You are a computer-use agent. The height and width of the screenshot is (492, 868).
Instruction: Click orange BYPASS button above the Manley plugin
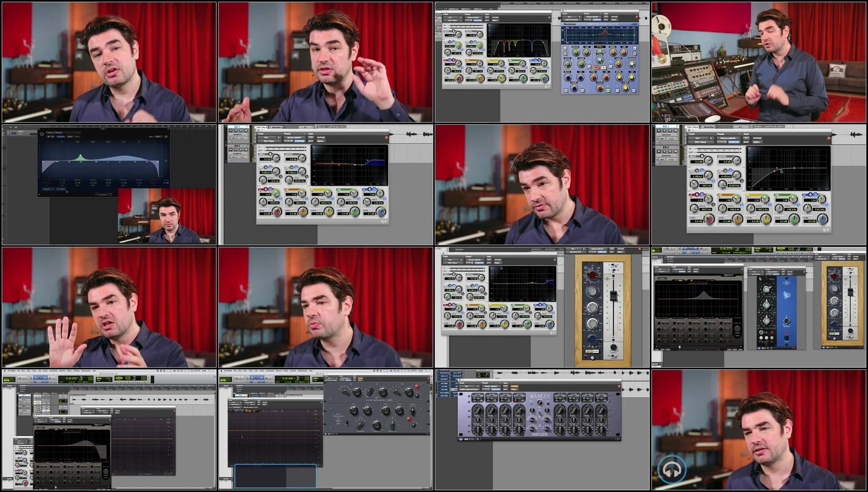[515, 386]
